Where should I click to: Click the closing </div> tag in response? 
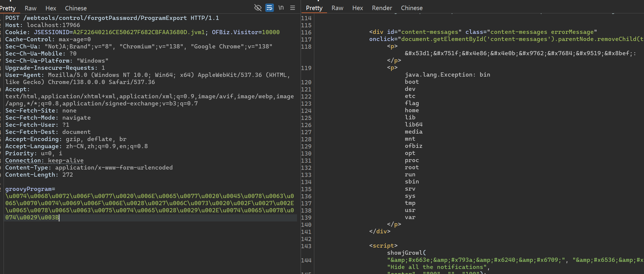pyautogui.click(x=380, y=232)
